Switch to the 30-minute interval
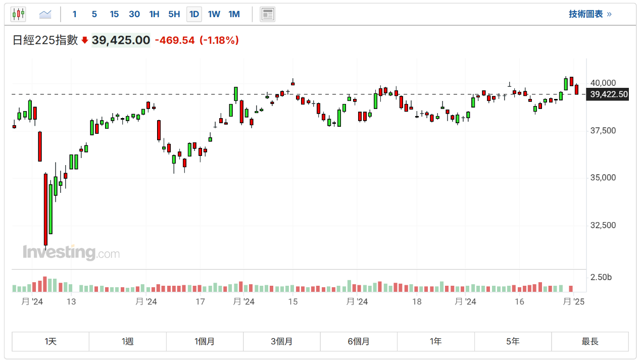This screenshot has height=364, width=641. 134,14
